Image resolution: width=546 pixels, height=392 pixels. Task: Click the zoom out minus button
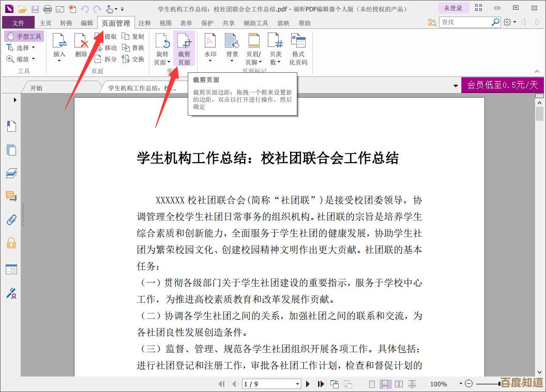[468, 384]
